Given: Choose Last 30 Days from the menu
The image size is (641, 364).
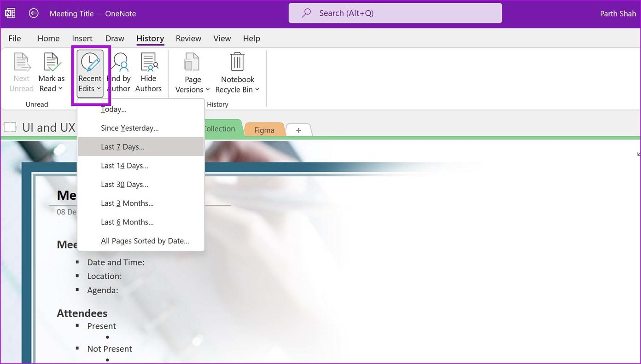Looking at the screenshot, I should click(124, 184).
